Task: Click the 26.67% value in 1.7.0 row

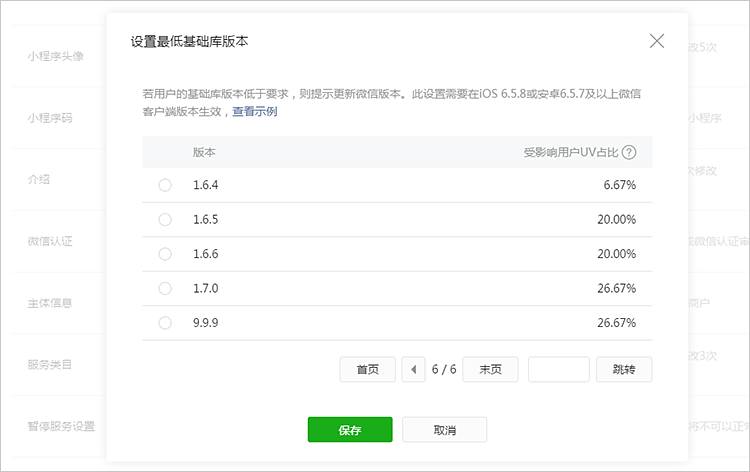Action: tap(616, 288)
